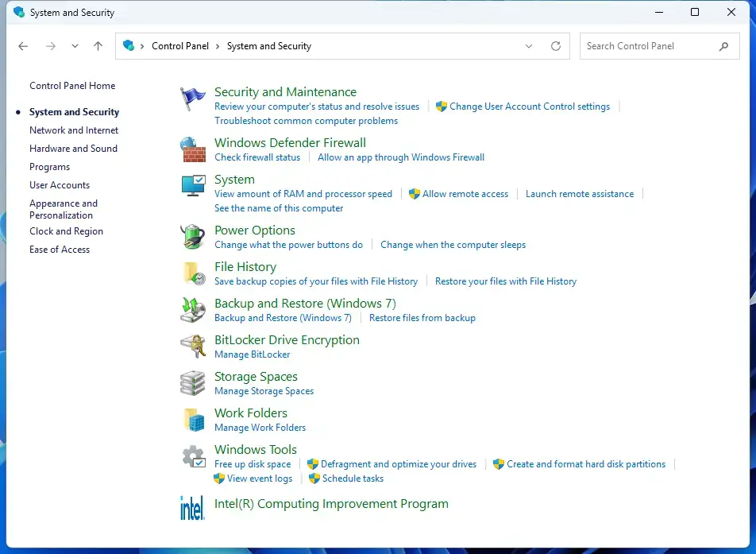
Task: Click shield icon beside Change User Account Control
Action: [x=442, y=107]
